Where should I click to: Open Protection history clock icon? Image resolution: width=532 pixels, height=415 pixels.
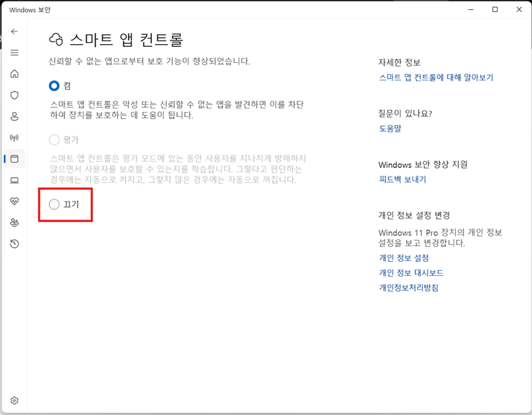tap(14, 244)
